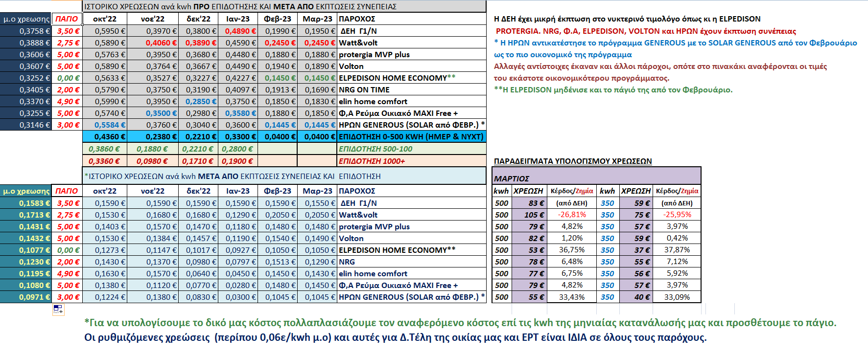Select the lowest average cell 0,3146 €
The width and height of the screenshot is (868, 355).
point(25,125)
